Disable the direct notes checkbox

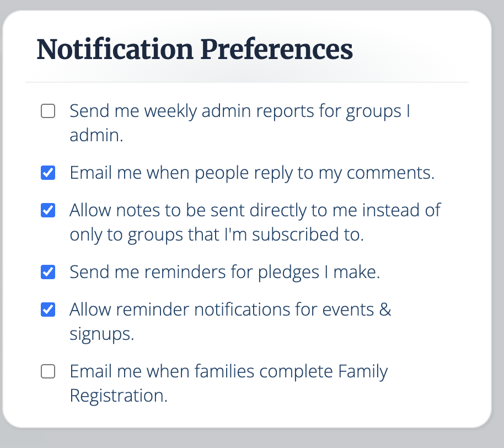[x=49, y=211]
